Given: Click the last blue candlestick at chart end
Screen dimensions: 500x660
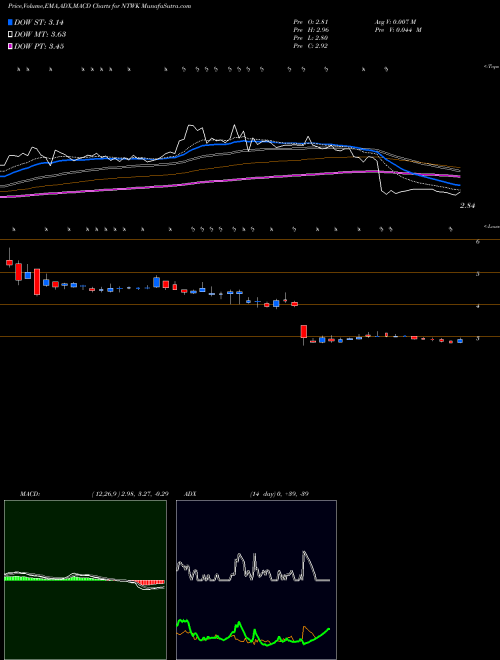Looking at the screenshot, I should pyautogui.click(x=460, y=341).
